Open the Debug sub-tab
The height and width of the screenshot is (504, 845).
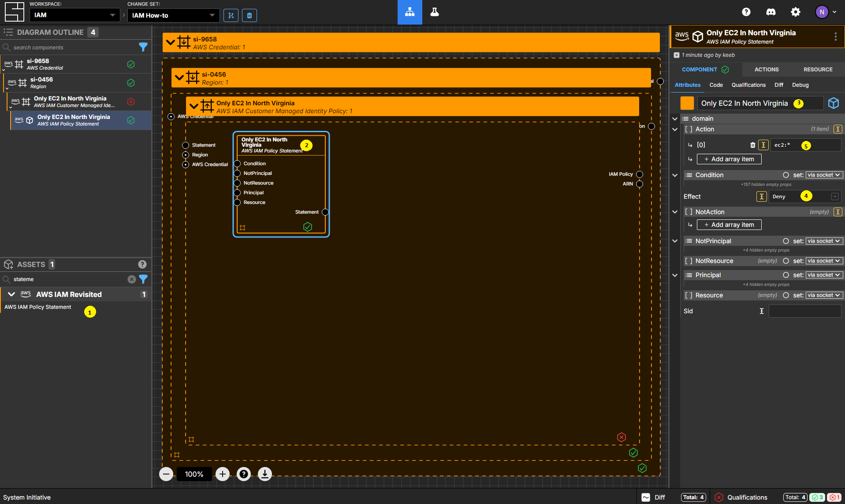(800, 85)
